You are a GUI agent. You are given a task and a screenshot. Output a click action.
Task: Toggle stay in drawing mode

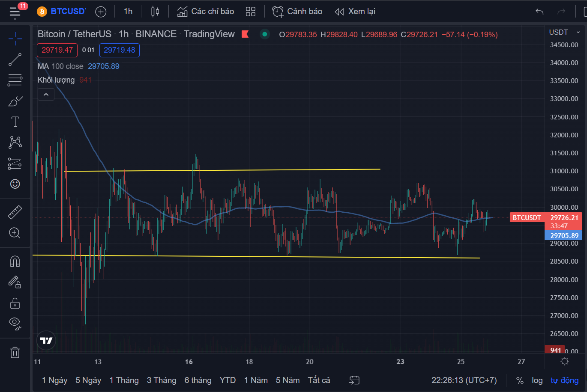pos(15,282)
